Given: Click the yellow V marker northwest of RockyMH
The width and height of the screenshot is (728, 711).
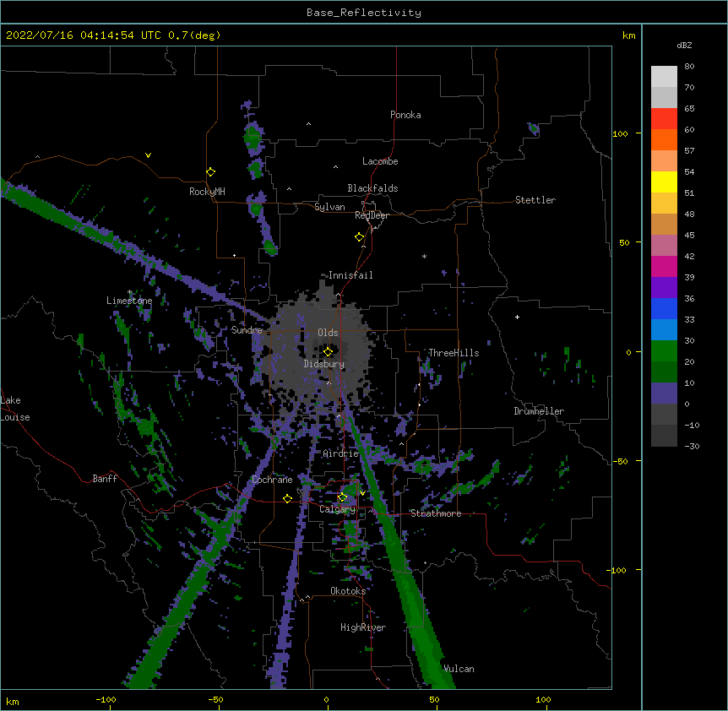Looking at the screenshot, I should [x=148, y=155].
